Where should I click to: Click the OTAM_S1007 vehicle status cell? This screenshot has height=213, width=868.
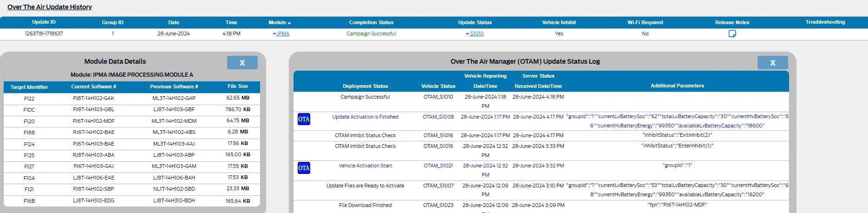438,186
